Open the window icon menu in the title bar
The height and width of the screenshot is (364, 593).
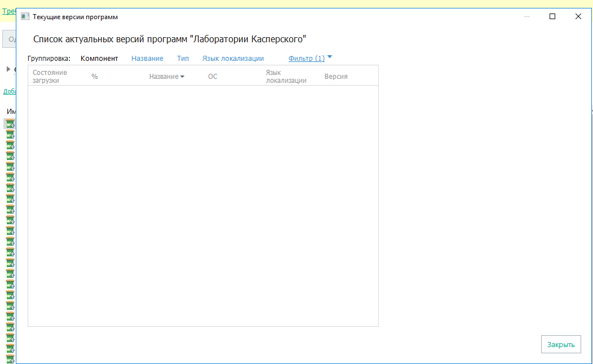click(x=25, y=17)
